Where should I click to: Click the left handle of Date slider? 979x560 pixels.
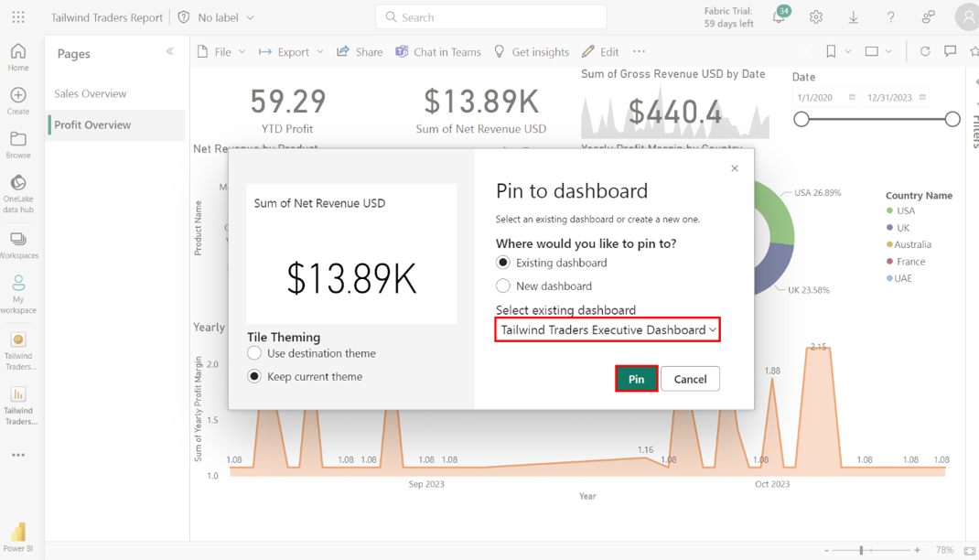(801, 119)
